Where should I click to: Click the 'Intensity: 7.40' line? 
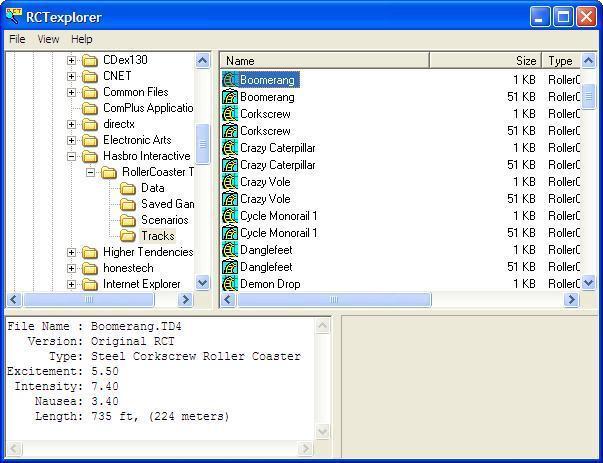[x=66, y=386]
